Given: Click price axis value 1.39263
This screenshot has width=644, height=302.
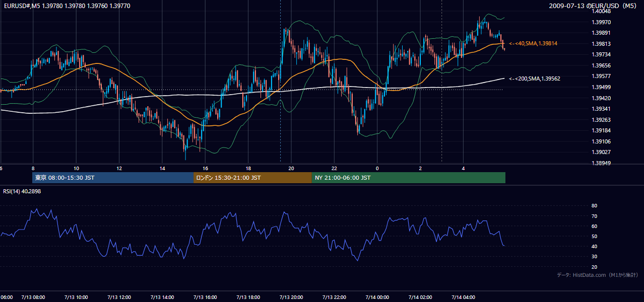Looking at the screenshot, I should pyautogui.click(x=601, y=120).
